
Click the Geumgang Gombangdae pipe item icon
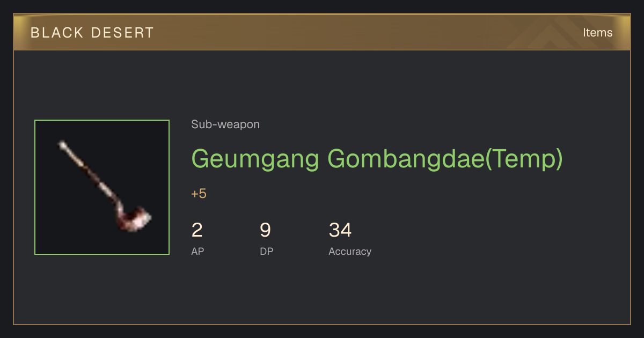point(105,186)
